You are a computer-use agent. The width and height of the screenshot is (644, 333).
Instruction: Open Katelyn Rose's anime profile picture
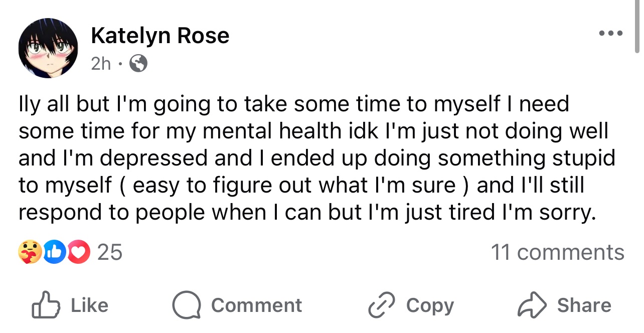click(x=49, y=49)
